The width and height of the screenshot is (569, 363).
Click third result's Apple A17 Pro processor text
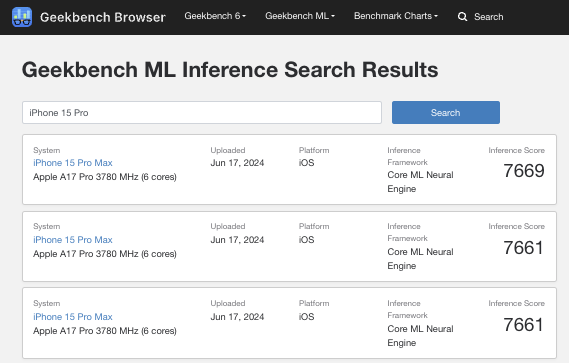[105, 331]
